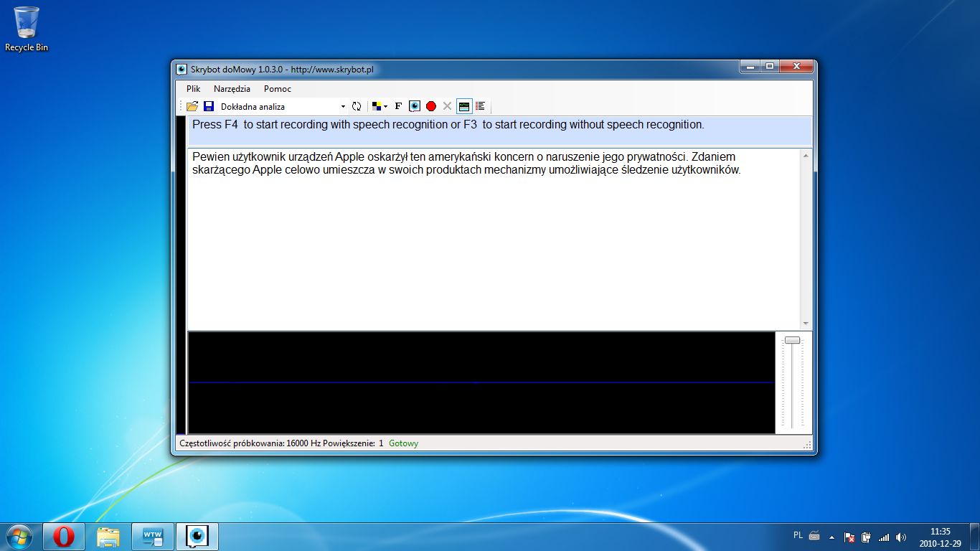Toggle the text lines view icon
This screenshot has width=980, height=551.
click(481, 106)
